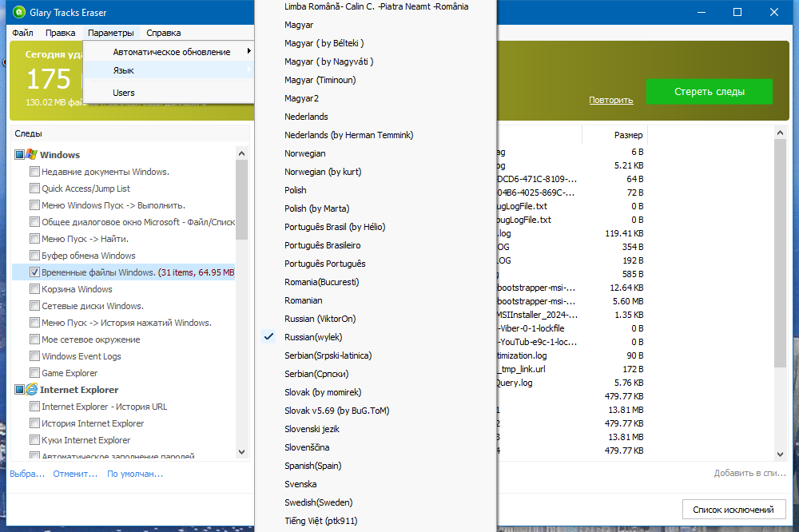Open the 'Файл' menu
Image resolution: width=799 pixels, height=532 pixels.
coord(23,33)
